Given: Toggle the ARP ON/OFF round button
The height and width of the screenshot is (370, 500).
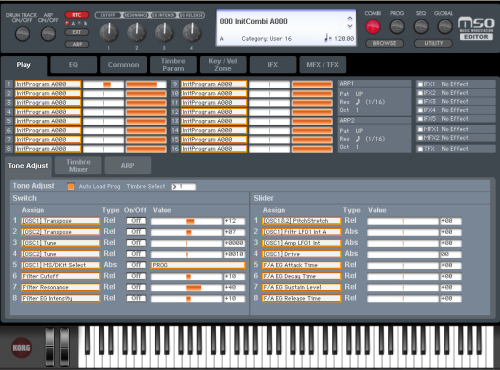Looking at the screenshot, I should 48,34.
